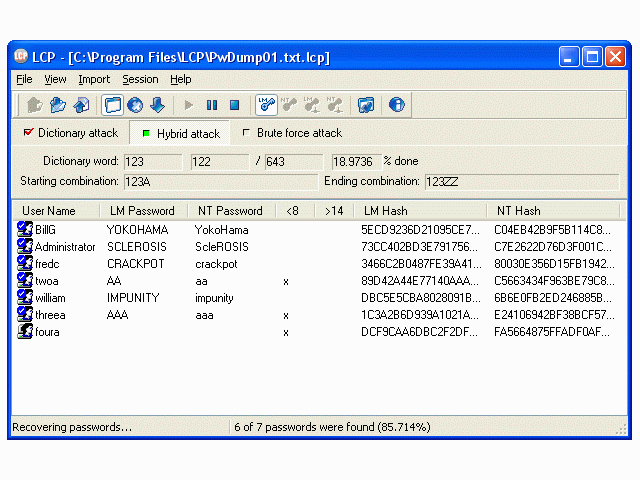
Task: Click the BillG user account icon
Action: point(25,230)
